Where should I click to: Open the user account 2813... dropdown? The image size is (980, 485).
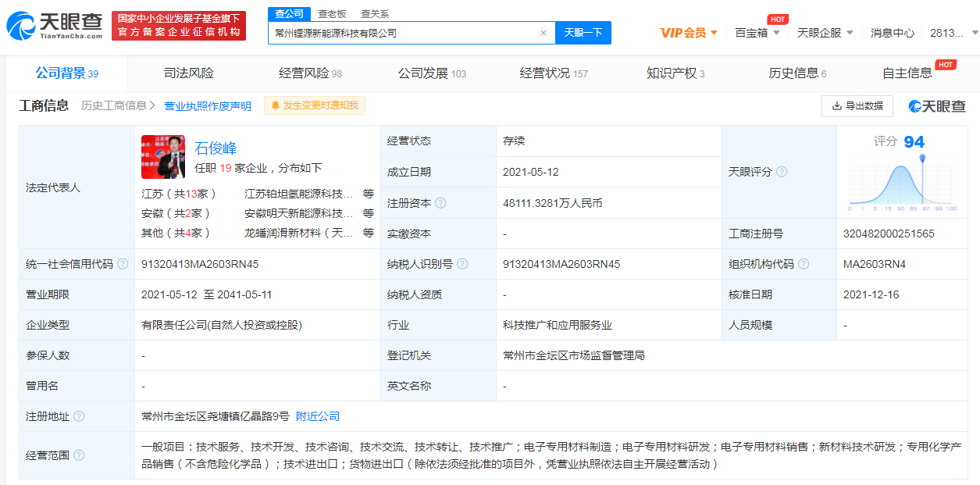click(953, 33)
